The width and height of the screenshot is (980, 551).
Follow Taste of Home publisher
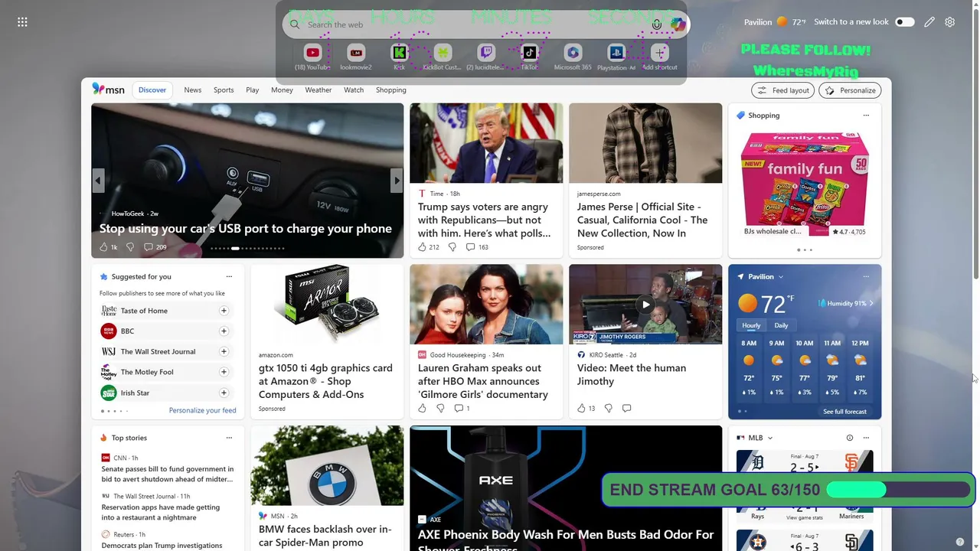[224, 311]
